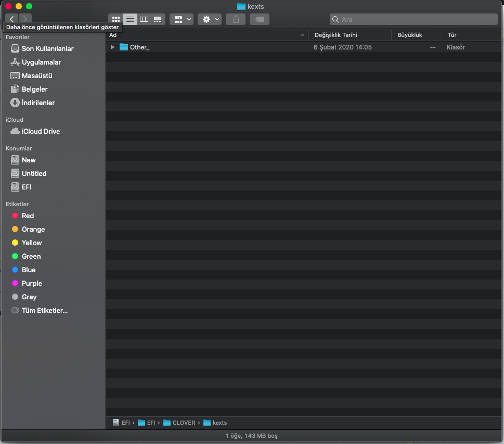Open the gear action menu
Image resolution: width=504 pixels, height=444 pixels.
pyautogui.click(x=210, y=19)
